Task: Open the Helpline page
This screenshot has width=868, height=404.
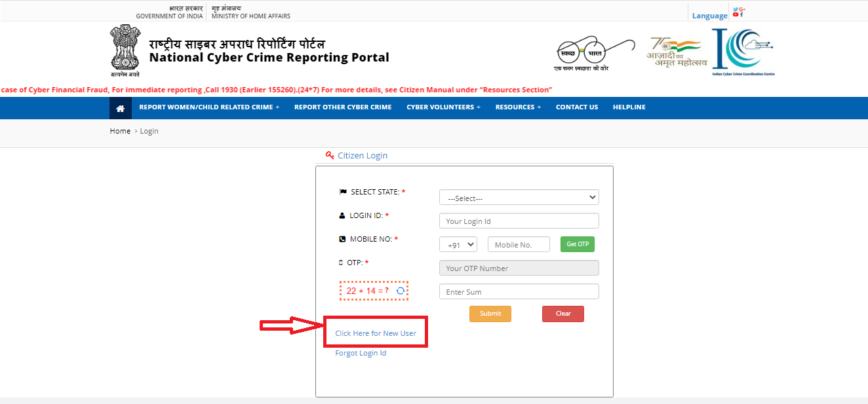Action: 629,107
